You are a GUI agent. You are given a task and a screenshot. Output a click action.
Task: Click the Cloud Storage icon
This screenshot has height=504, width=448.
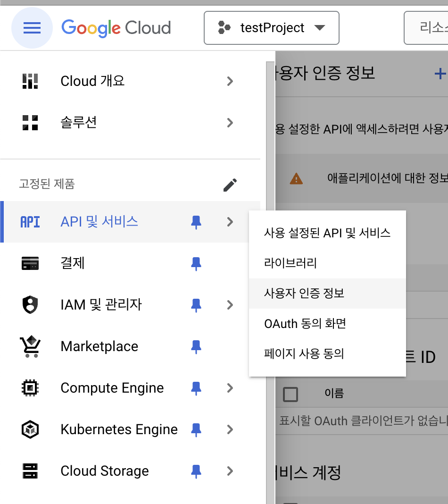click(30, 471)
